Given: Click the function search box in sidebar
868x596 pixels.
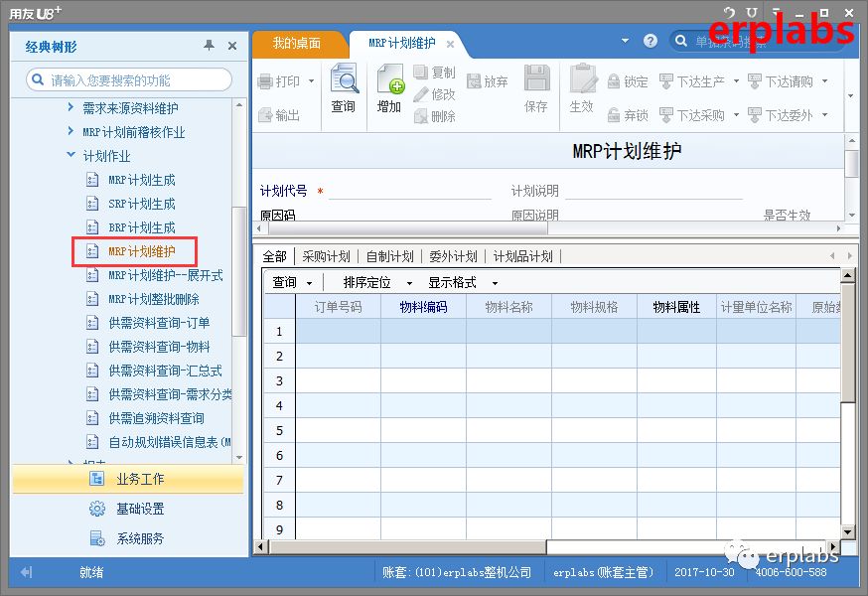Looking at the screenshot, I should (x=129, y=80).
